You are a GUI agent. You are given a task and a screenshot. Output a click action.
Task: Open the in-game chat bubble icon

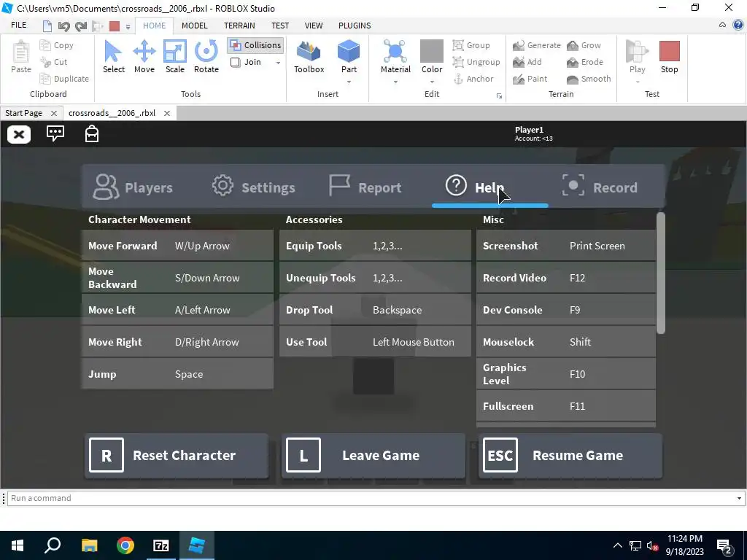click(55, 133)
